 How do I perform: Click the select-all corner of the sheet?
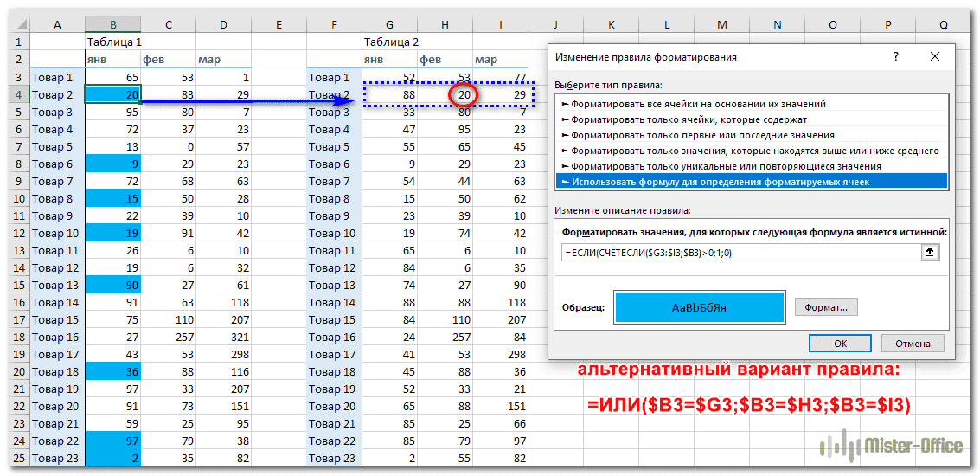pyautogui.click(x=16, y=25)
